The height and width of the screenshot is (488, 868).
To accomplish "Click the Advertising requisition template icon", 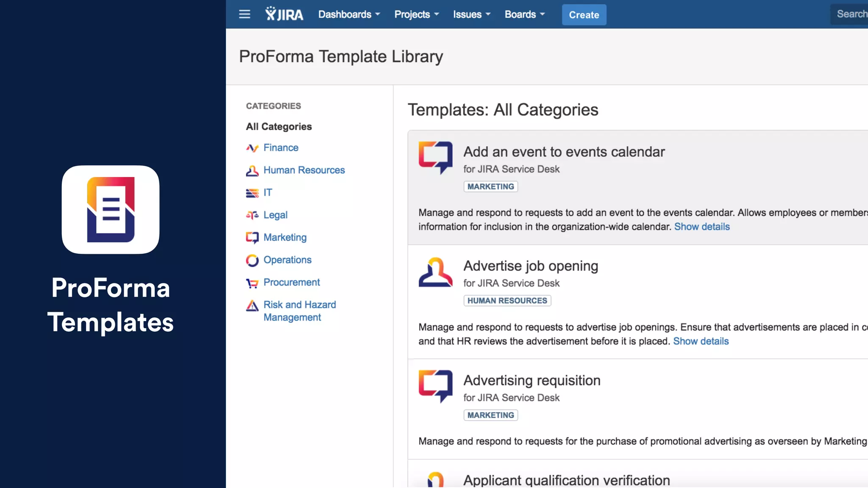I will 435,386.
